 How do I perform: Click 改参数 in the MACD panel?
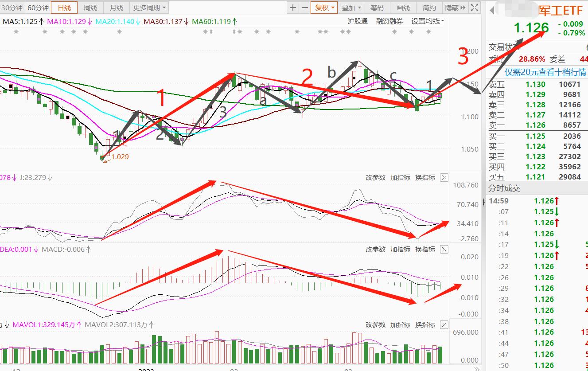point(375,250)
